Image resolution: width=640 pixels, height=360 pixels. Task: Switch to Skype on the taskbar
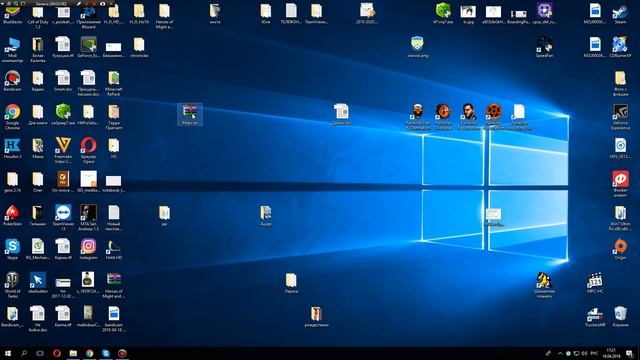pyautogui.click(x=106, y=353)
